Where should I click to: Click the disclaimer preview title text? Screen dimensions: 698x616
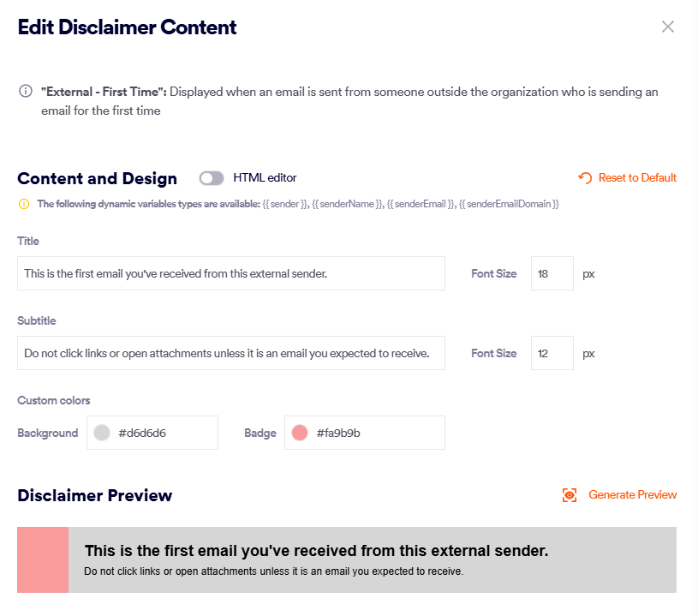316,551
